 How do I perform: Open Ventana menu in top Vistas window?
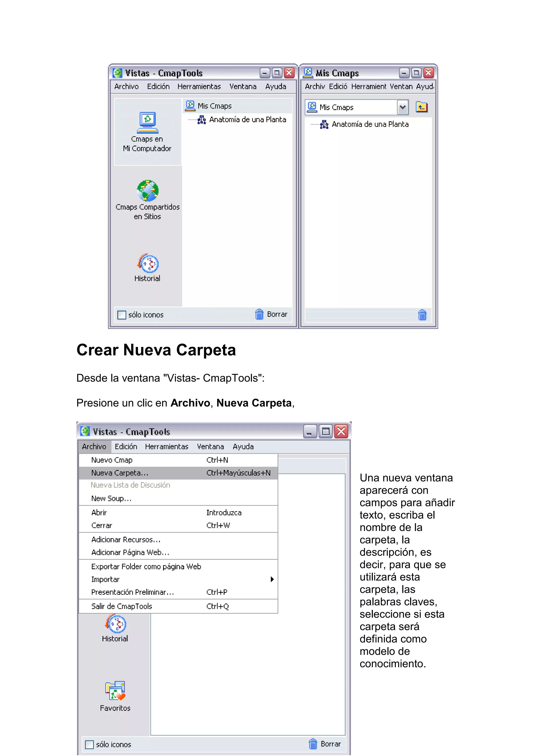coord(243,86)
